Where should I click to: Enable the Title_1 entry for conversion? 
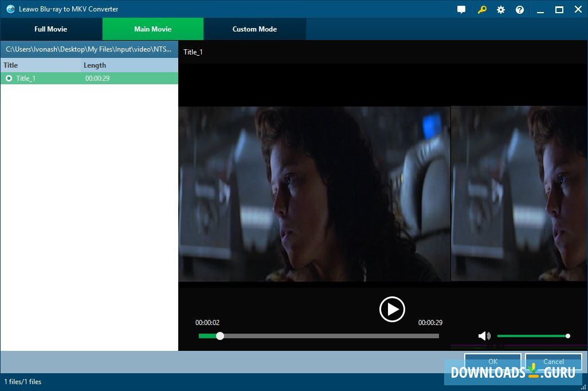coord(8,78)
